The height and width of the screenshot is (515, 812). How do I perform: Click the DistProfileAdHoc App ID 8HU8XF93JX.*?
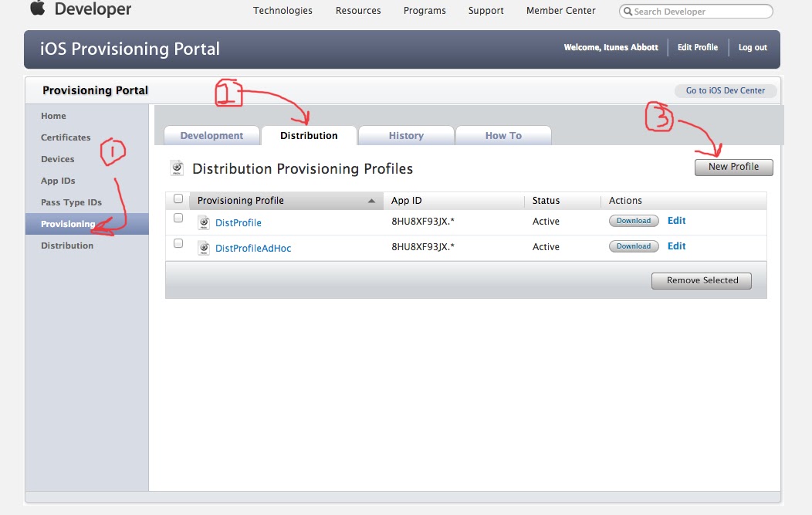click(x=422, y=246)
